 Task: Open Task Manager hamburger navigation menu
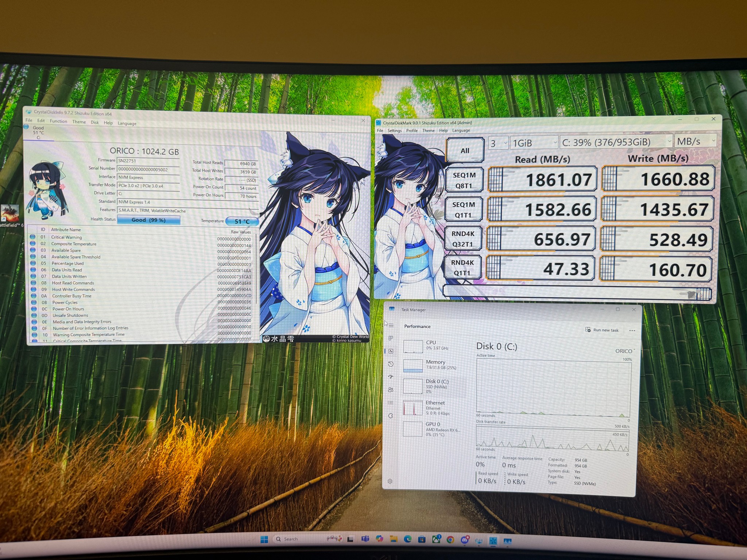[391, 325]
